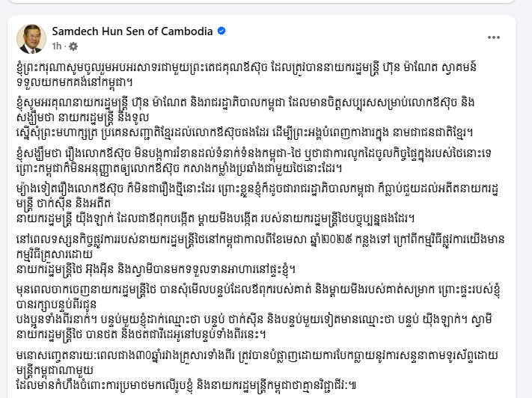532x398 pixels.
Task: Click paragraph starting មនោសញ្ចេតនារយៈពេលជាង៣០ឆ្នាំ
Action: click(257, 370)
